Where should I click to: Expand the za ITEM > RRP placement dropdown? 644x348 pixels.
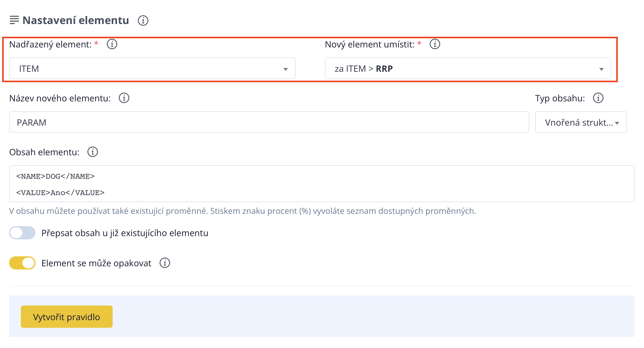468,69
